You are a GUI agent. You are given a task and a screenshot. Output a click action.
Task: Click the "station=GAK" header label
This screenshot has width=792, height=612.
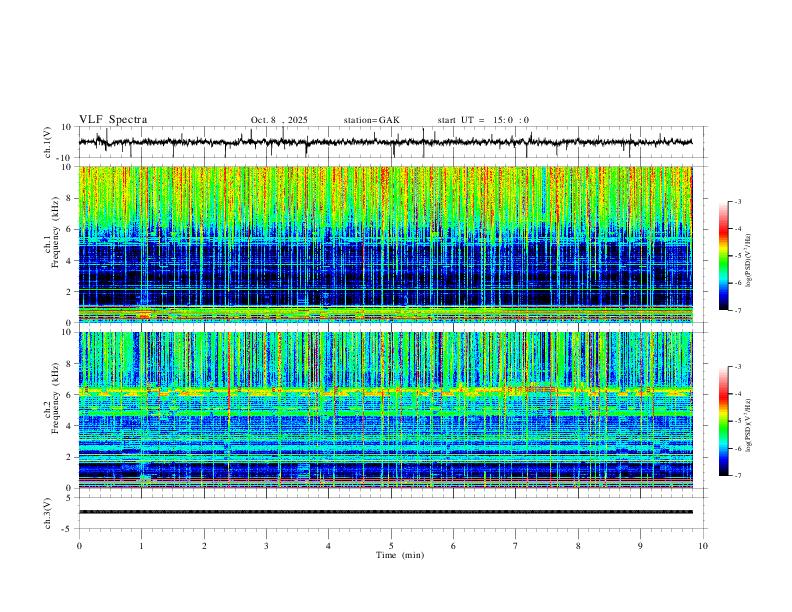pyautogui.click(x=371, y=120)
